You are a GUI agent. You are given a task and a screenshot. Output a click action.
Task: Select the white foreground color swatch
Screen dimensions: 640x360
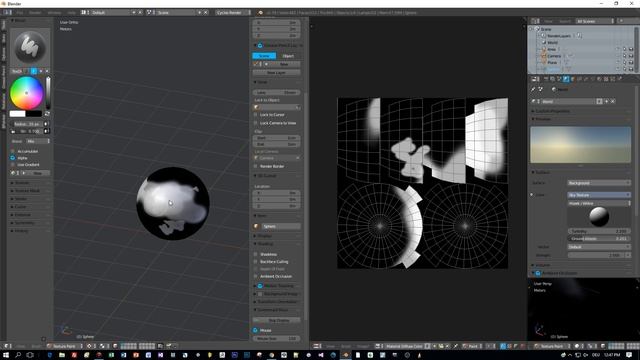point(18,113)
